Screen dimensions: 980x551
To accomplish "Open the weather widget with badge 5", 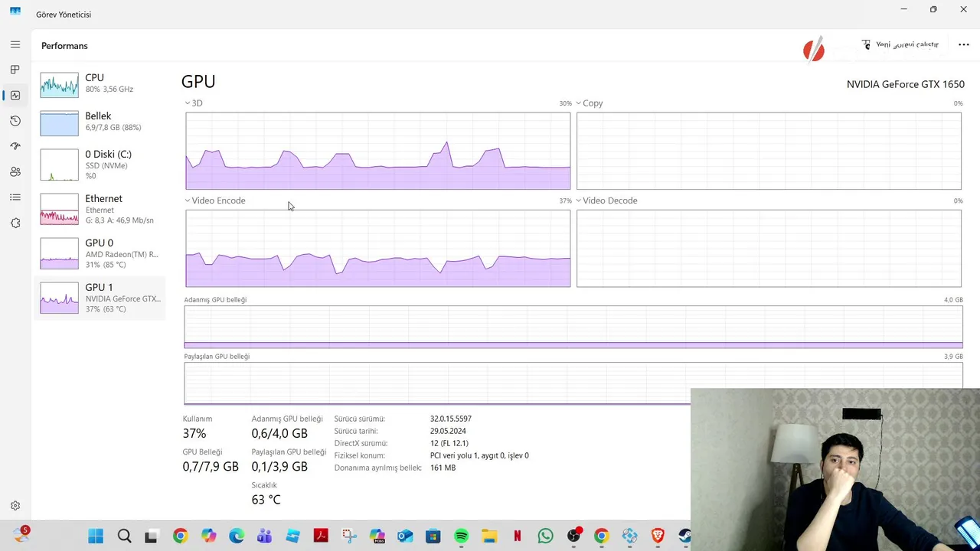I will point(20,535).
